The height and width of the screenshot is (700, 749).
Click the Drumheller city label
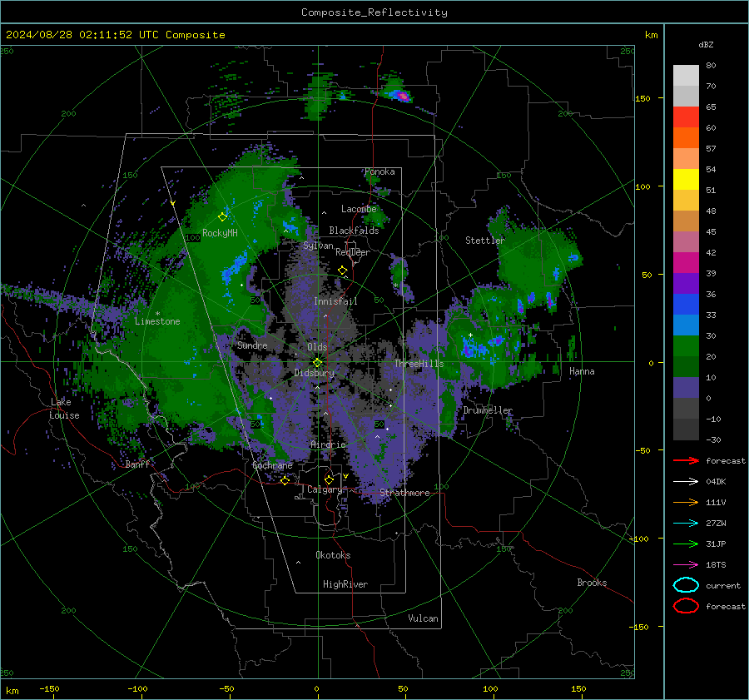tap(488, 410)
